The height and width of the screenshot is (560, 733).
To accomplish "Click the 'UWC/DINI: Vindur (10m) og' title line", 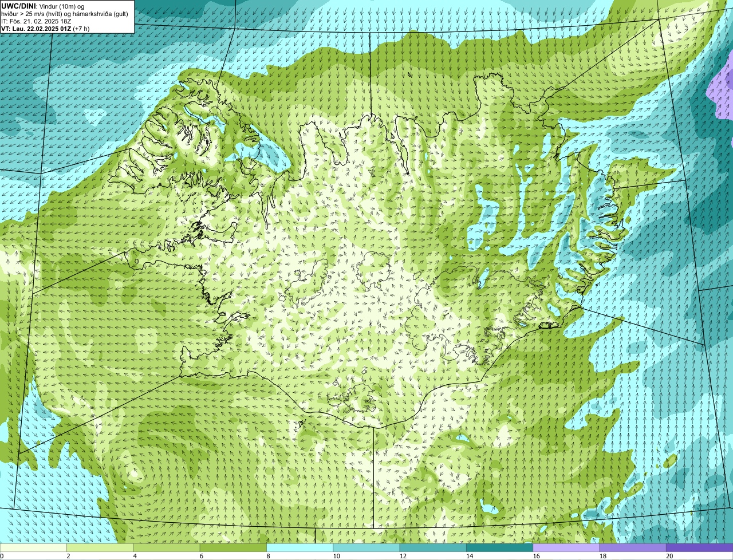I will click(43, 6).
